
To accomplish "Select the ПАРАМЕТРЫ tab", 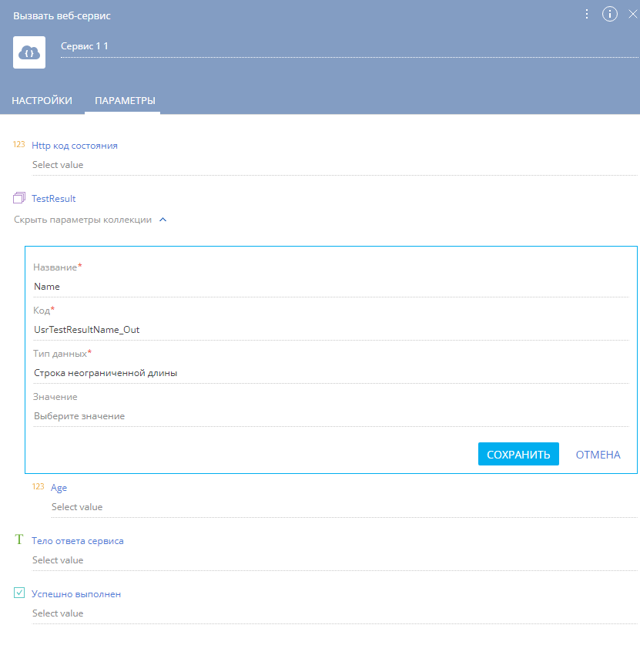I will pyautogui.click(x=125, y=101).
